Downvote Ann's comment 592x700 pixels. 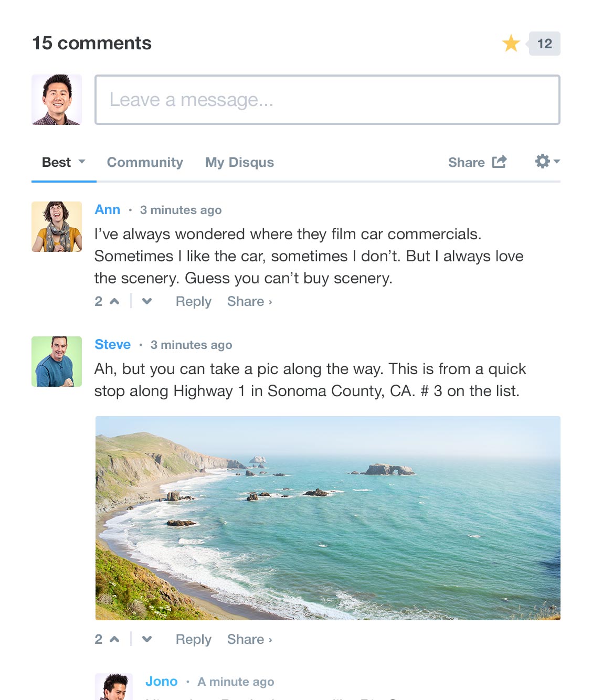(x=147, y=301)
